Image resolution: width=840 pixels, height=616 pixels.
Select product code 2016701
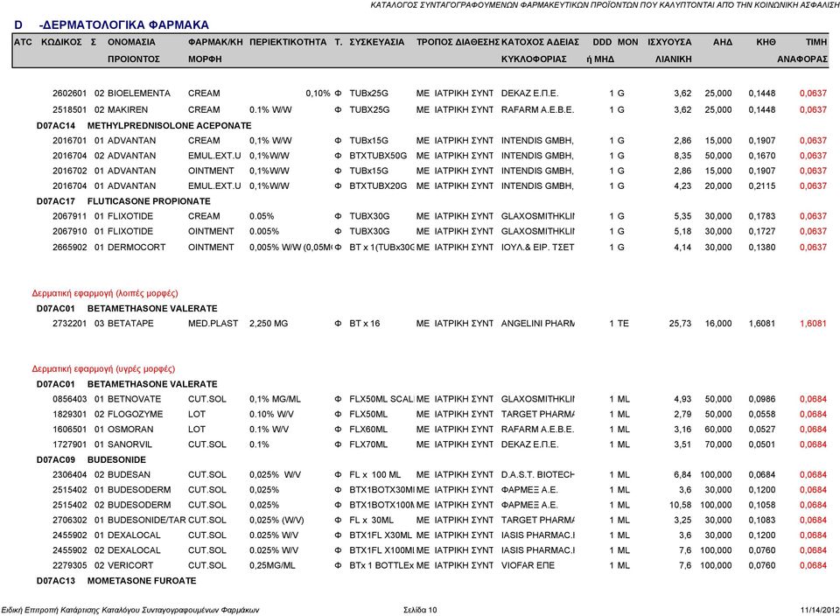70,141
